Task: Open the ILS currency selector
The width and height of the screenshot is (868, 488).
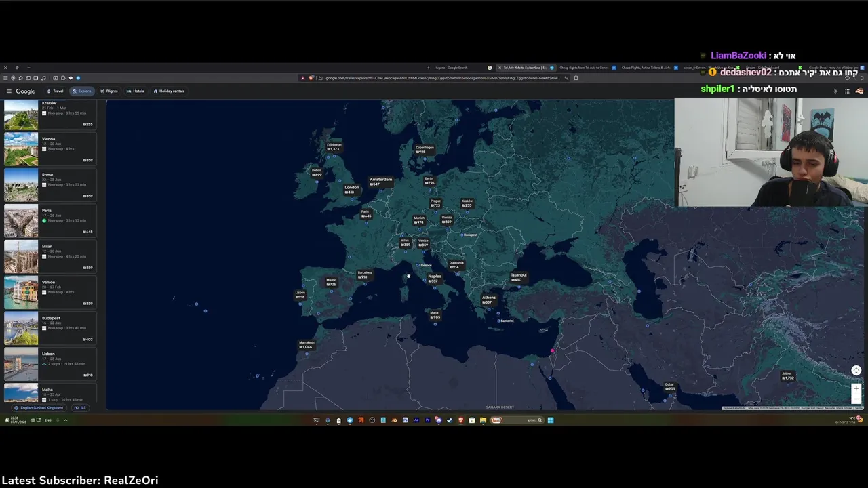Action: tap(80, 408)
